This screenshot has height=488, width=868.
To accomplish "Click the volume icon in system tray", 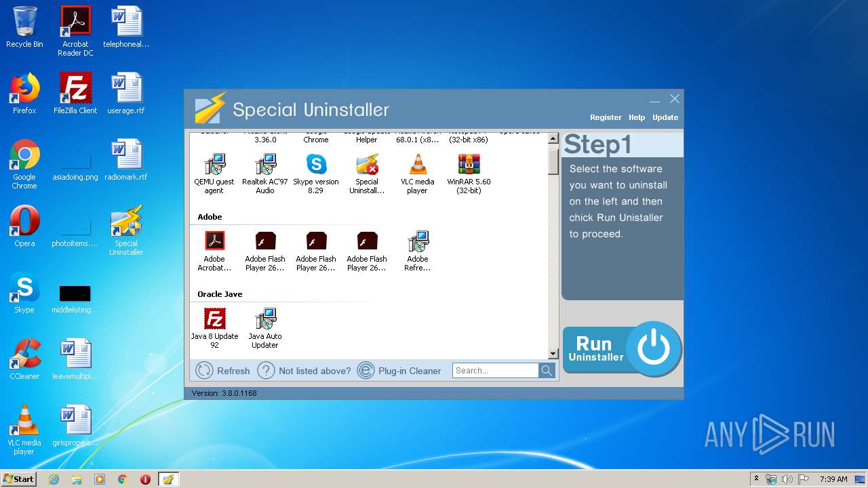I will click(x=787, y=479).
